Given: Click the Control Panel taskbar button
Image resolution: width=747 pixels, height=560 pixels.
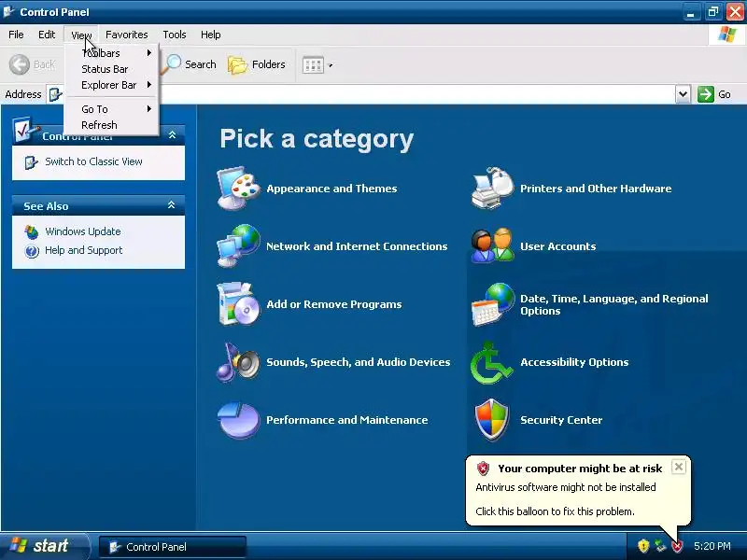Looking at the screenshot, I should (x=173, y=547).
